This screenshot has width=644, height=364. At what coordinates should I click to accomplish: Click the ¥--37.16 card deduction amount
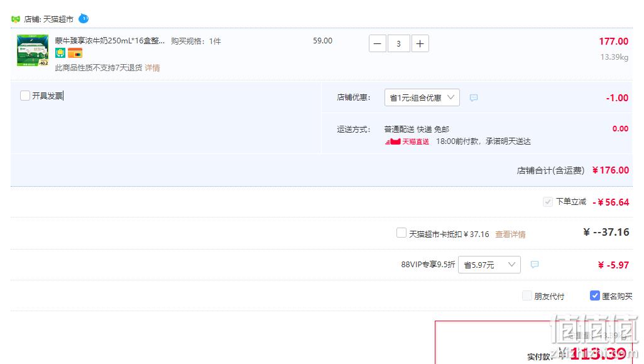(x=606, y=232)
